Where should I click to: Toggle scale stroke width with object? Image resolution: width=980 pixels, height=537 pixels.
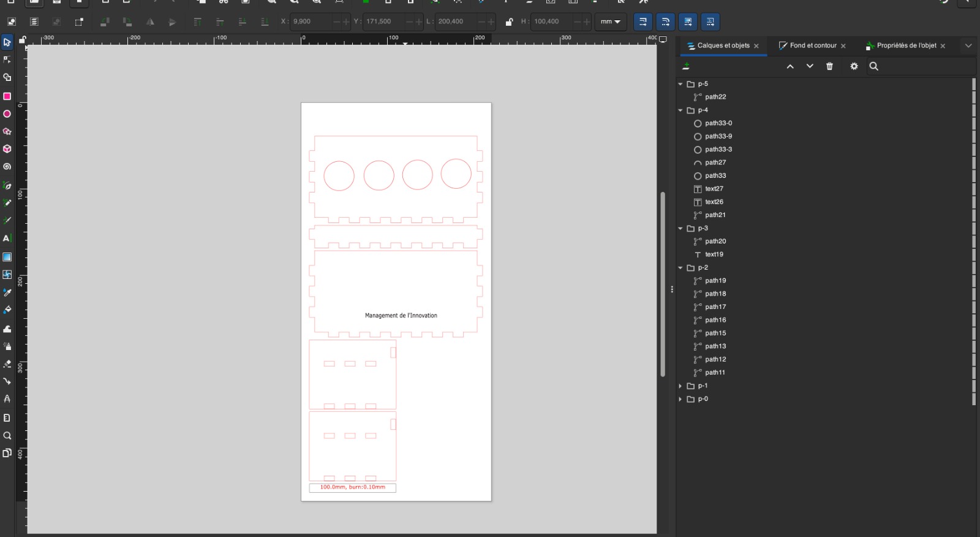tap(643, 22)
